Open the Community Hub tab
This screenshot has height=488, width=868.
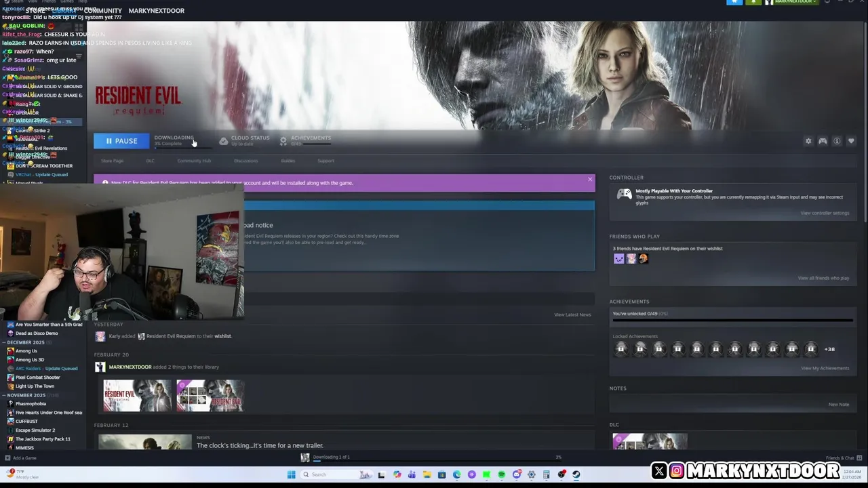click(x=194, y=161)
